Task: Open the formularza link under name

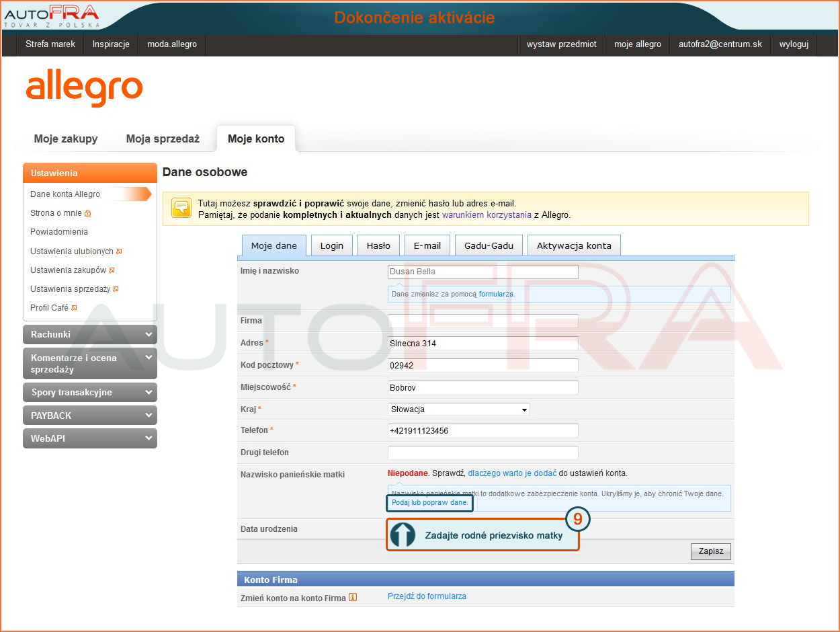Action: (x=497, y=294)
